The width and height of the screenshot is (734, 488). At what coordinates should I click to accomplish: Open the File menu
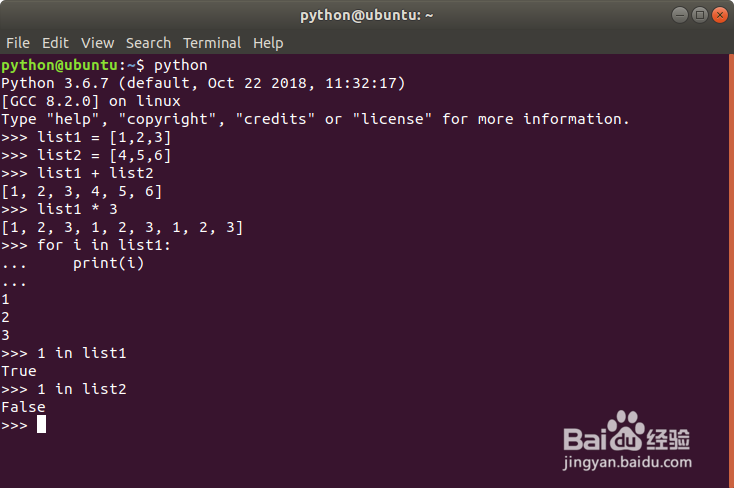coord(18,43)
